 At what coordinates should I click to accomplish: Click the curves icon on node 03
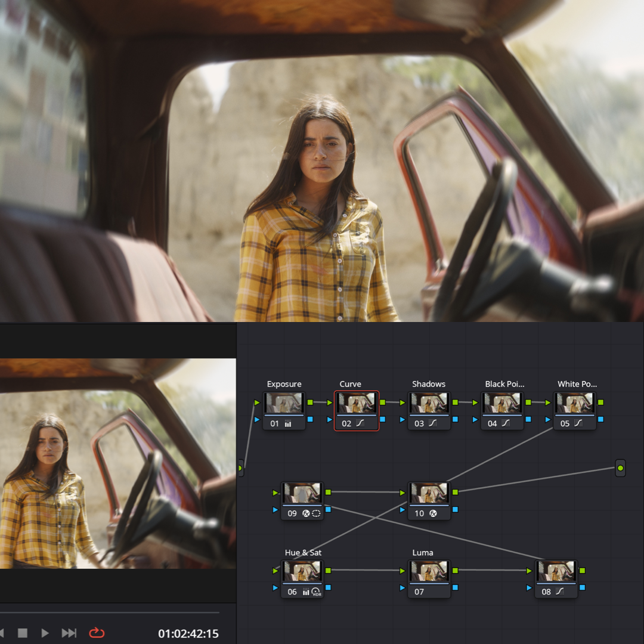pos(432,423)
